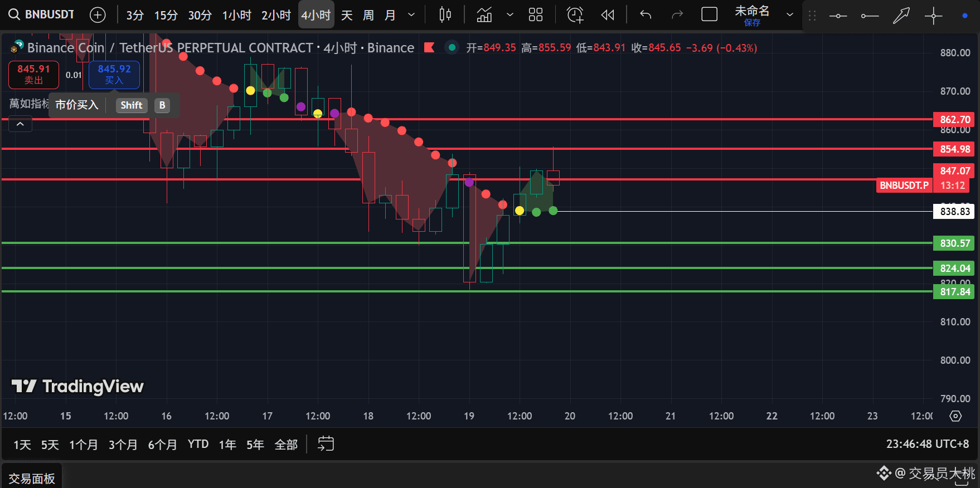Screen dimensions: 980x488
Task: Undo the last chart action
Action: 646,15
